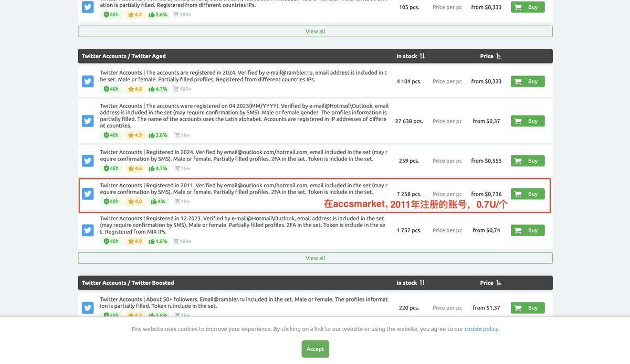
Task: Click 4.8 star rating in the 2011 row
Action: pos(135,201)
